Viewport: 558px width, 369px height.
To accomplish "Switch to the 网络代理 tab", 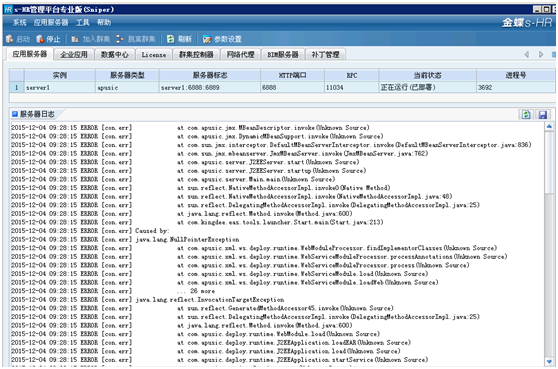I will [240, 54].
